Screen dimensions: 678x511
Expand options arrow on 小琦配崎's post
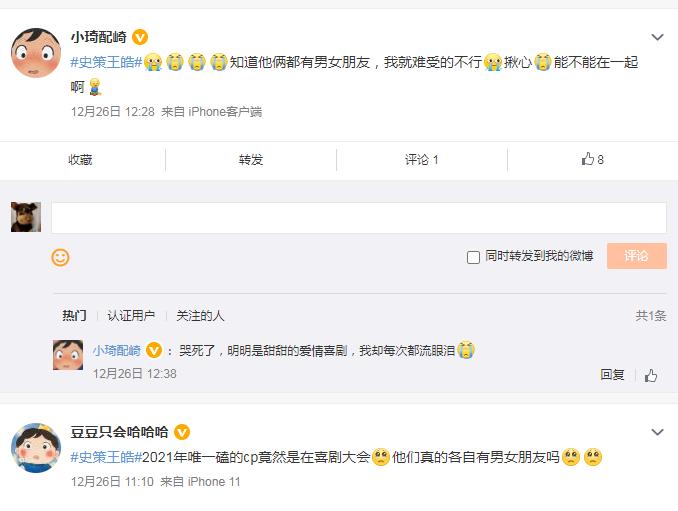(x=657, y=38)
